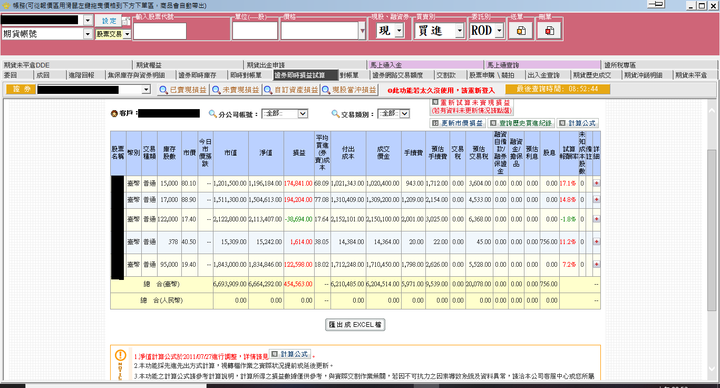The image size is (720, 388).
Task: Switch to the 股票申購\競拍 tab
Action: (x=495, y=75)
